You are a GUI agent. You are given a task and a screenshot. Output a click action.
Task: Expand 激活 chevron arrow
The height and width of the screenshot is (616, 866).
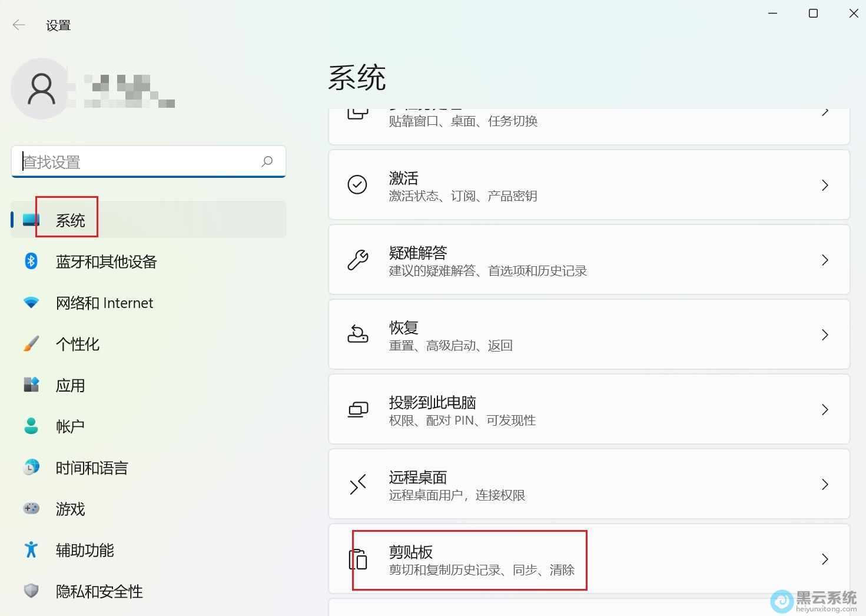click(825, 185)
